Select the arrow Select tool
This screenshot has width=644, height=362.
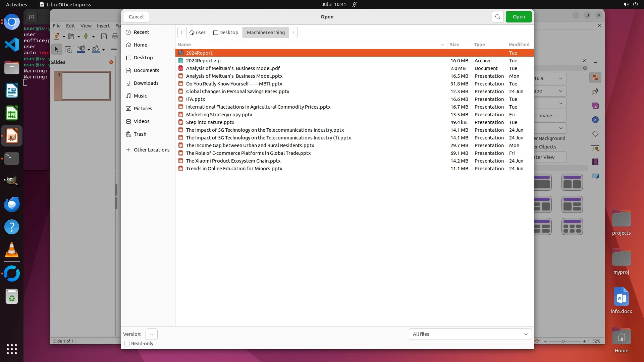pos(56,50)
